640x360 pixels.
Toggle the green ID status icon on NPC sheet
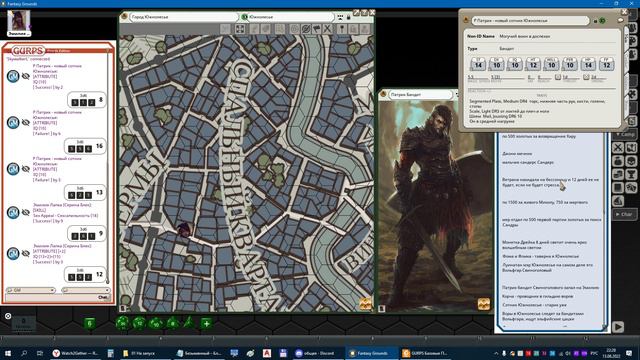(602, 20)
